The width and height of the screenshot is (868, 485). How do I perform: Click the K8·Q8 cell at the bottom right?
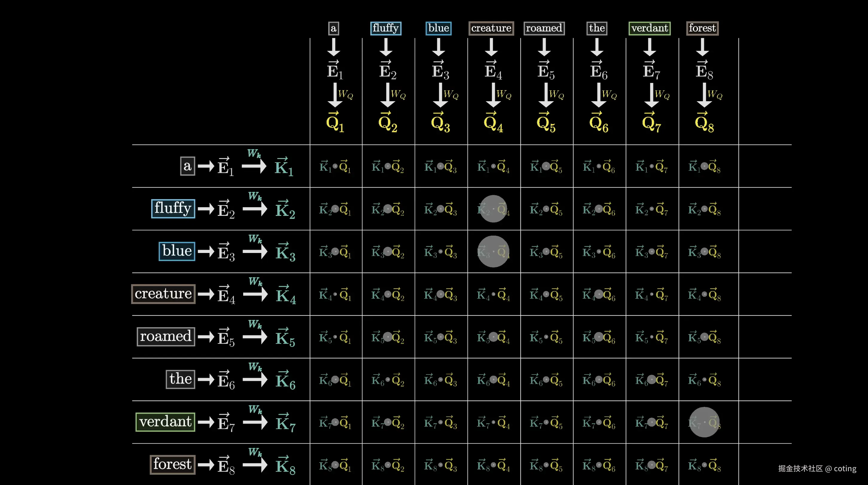point(704,465)
